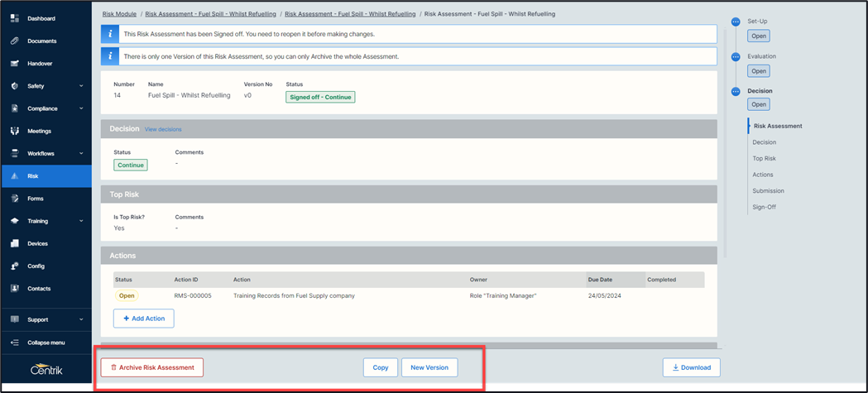Image resolution: width=868 pixels, height=393 pixels.
Task: Expand the Training submenu chevron
Action: pos(81,221)
